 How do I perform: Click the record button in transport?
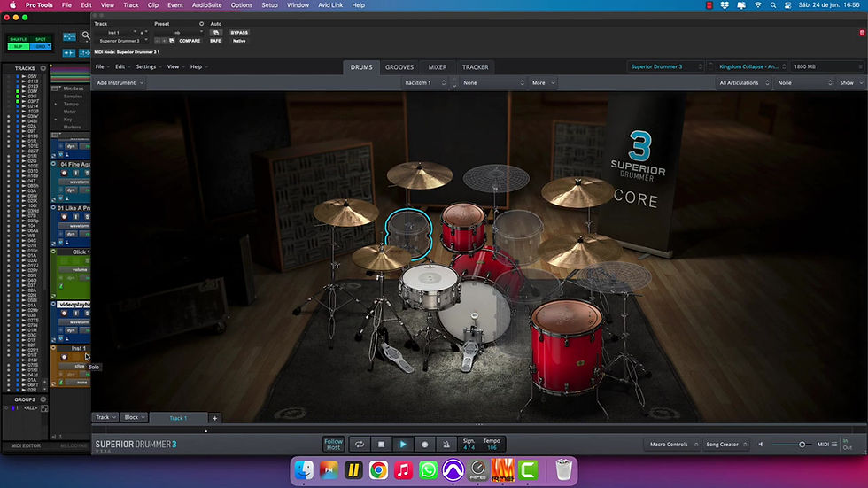pyautogui.click(x=424, y=445)
